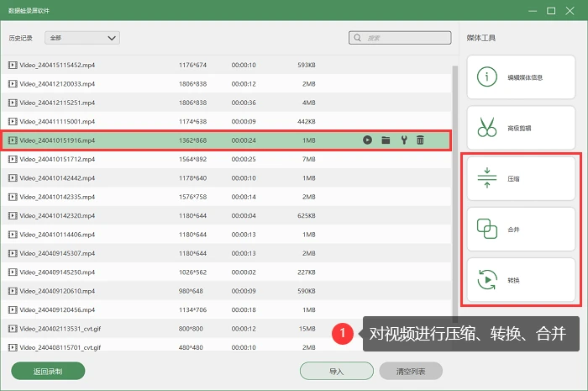
Task: Click the search input field
Action: (400, 38)
